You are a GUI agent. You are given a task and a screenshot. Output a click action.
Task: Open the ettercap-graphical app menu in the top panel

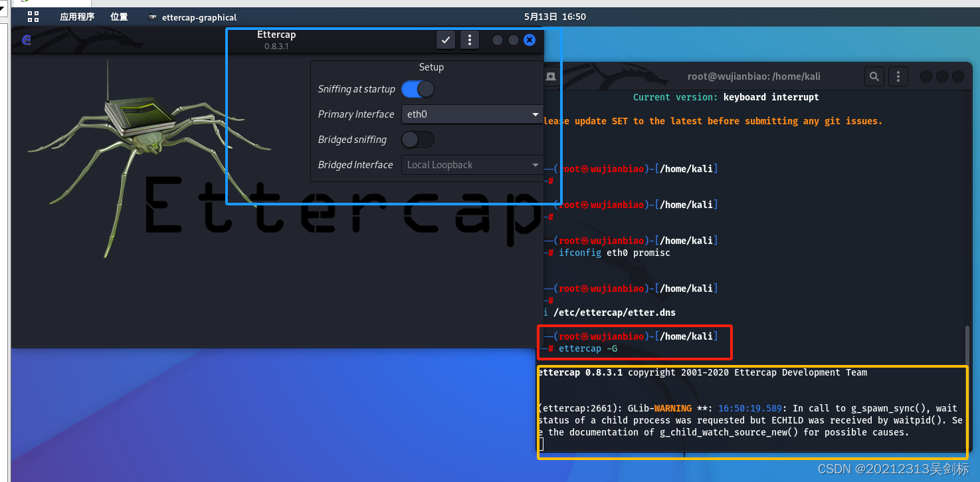pos(193,17)
